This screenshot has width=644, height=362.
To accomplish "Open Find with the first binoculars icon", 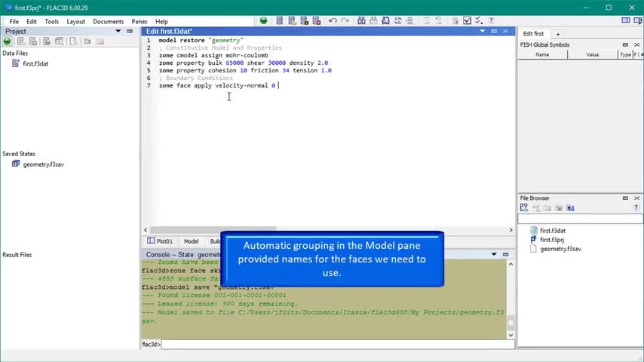I will tap(361, 20).
